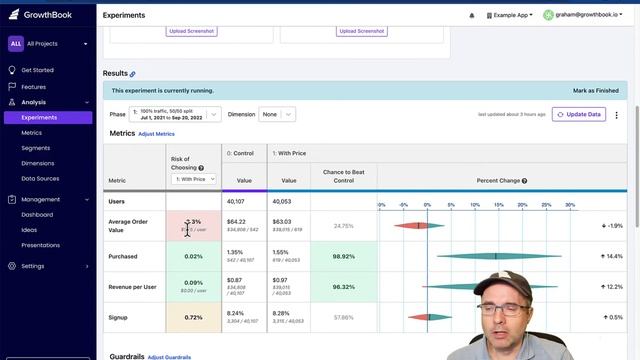Click Signup percent change violin graph
Screen dimensions: 640x360
tap(430, 317)
